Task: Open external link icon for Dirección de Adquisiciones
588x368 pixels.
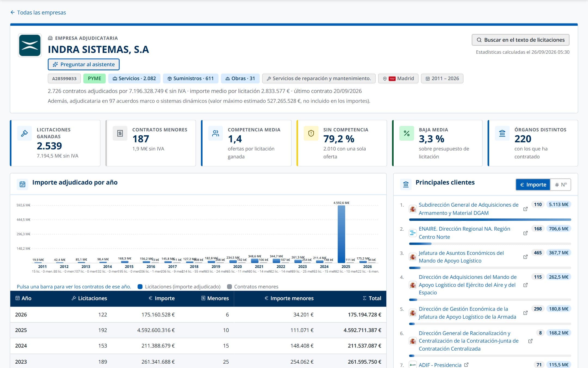Action: 525,285
